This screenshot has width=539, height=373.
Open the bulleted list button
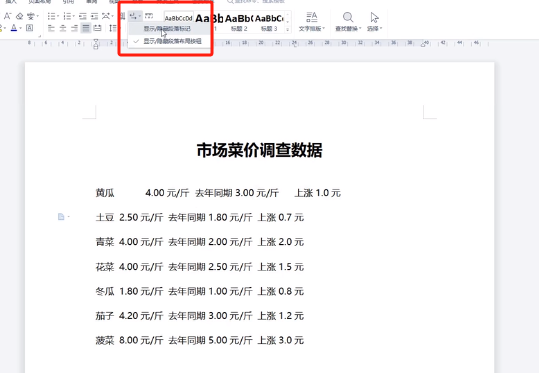(53, 16)
